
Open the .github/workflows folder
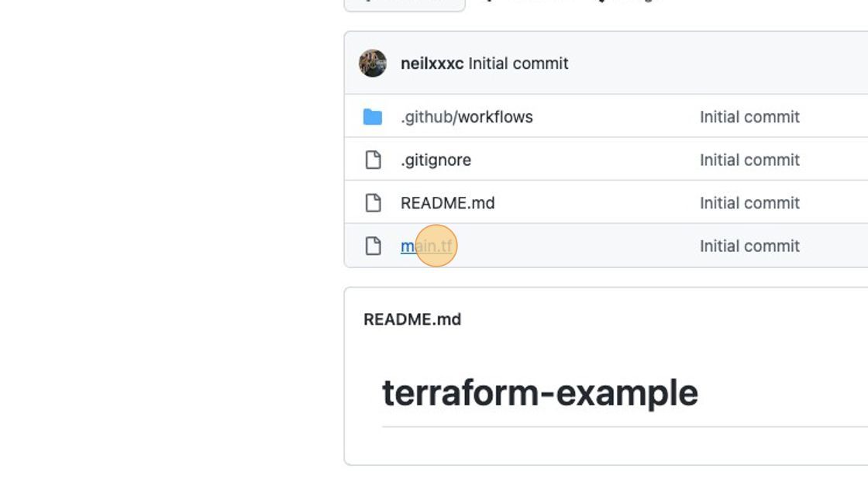point(467,117)
